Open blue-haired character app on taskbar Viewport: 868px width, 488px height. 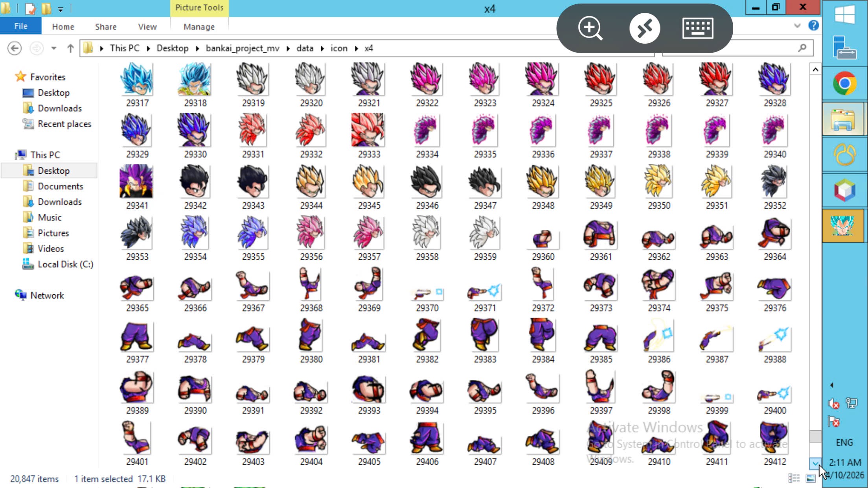coord(843,226)
